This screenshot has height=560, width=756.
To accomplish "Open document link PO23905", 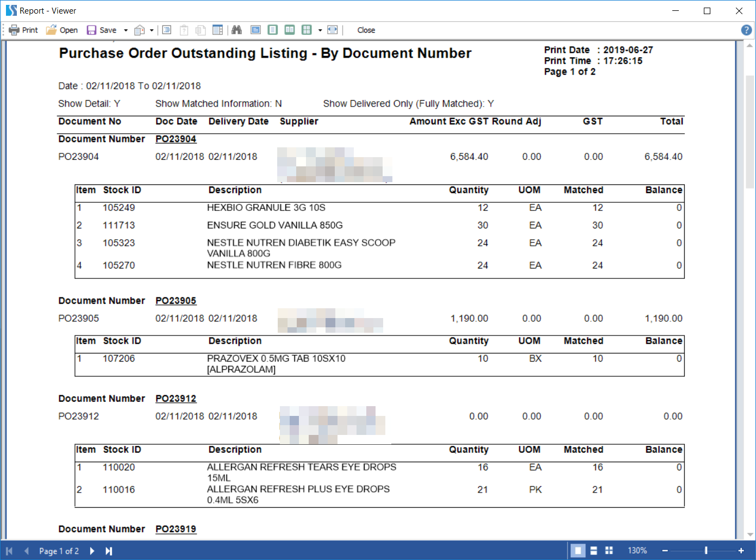I will tap(176, 301).
